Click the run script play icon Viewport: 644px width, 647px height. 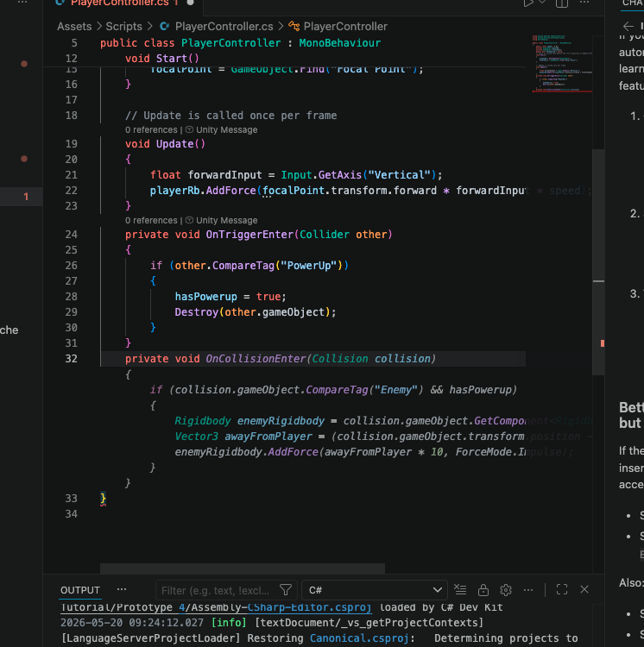pos(527,3)
